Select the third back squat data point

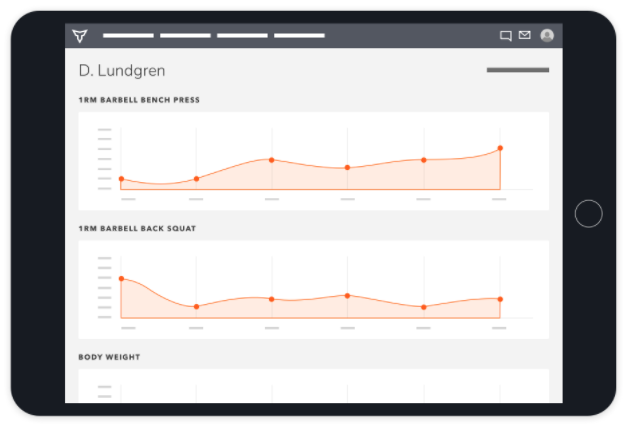tap(272, 299)
